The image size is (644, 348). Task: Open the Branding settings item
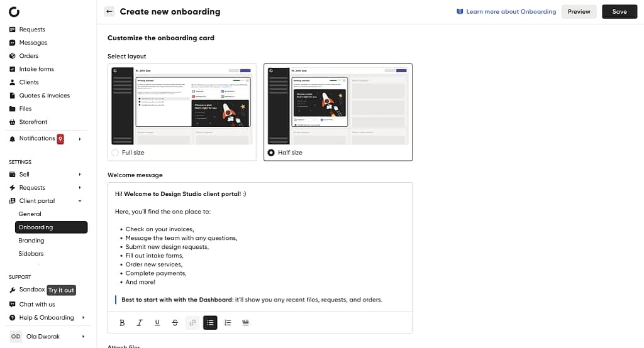[31, 241]
